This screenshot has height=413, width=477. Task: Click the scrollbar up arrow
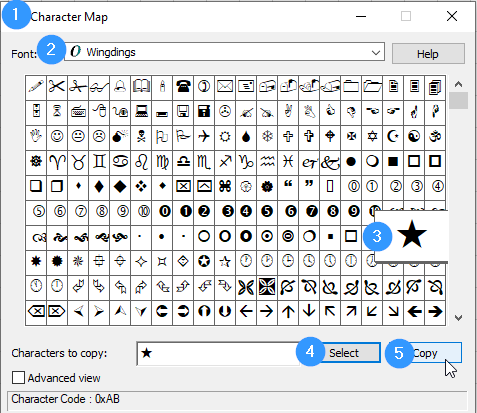coord(458,84)
